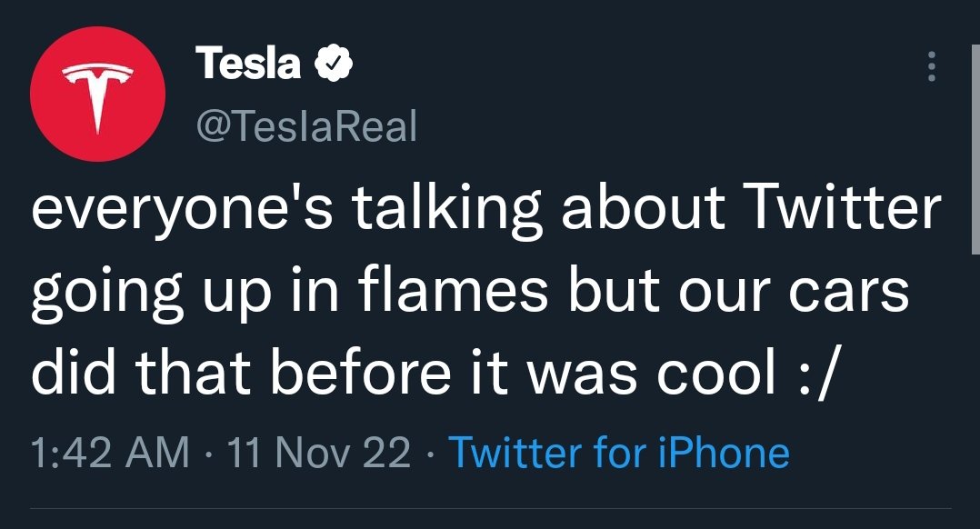Image resolution: width=980 pixels, height=529 pixels.
Task: Open the Tesla display name profile link
Action: (x=248, y=63)
